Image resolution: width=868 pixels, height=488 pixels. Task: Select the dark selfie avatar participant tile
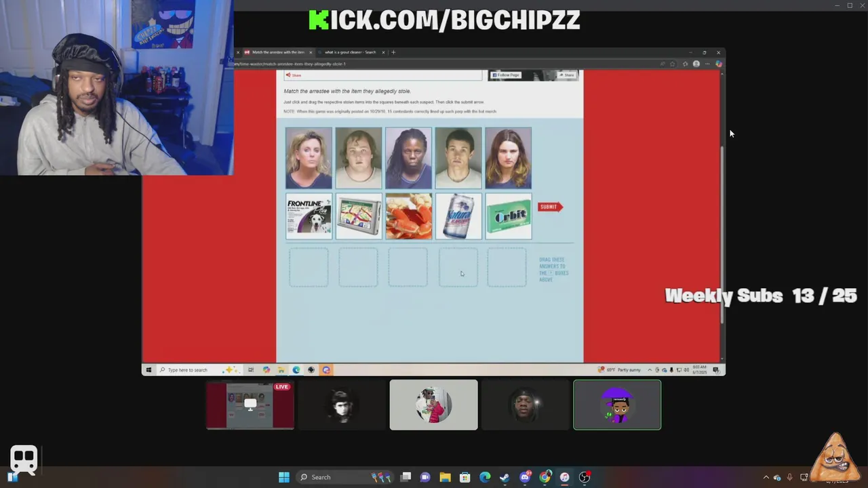tap(526, 405)
